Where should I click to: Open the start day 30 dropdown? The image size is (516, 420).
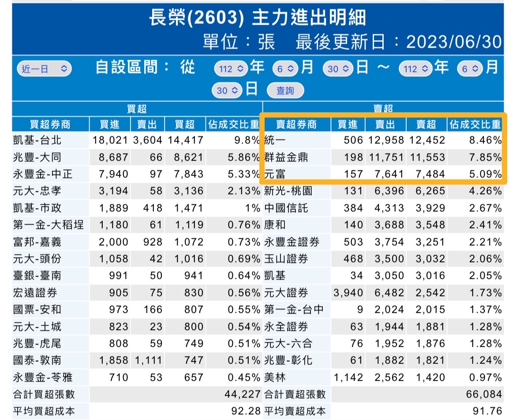[338, 69]
